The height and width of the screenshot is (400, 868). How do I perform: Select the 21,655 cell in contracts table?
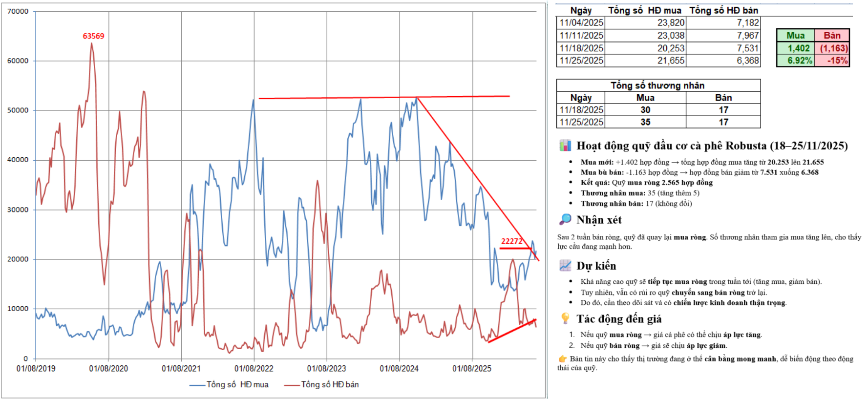(671, 61)
